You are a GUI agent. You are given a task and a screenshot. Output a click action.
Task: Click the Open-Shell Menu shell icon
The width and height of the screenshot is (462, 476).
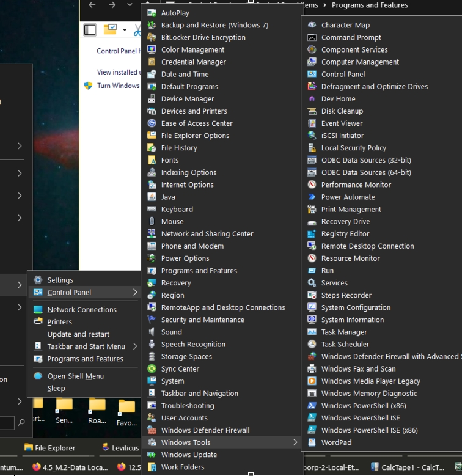38,376
